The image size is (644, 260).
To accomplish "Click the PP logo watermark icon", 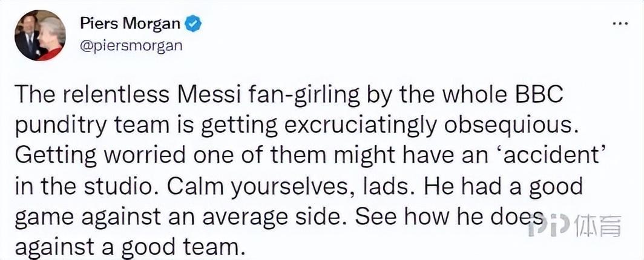I will (x=549, y=226).
